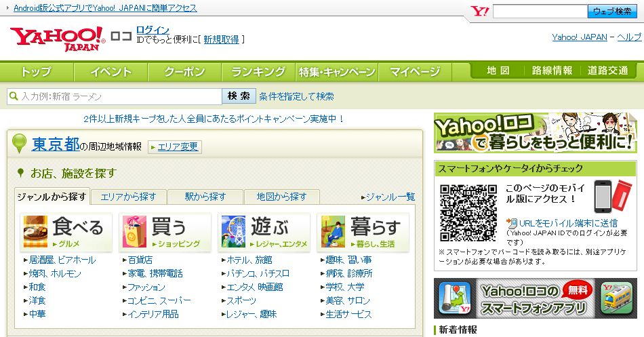The width and height of the screenshot is (644, 337).
Task: Click the 検索 search button
Action: [239, 96]
